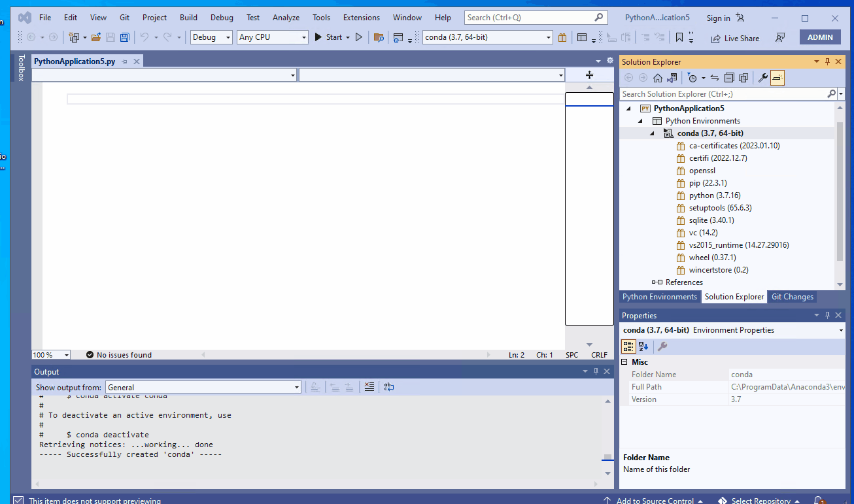The image size is (854, 504).
Task: Click the Save All disks icon
Action: 124,37
